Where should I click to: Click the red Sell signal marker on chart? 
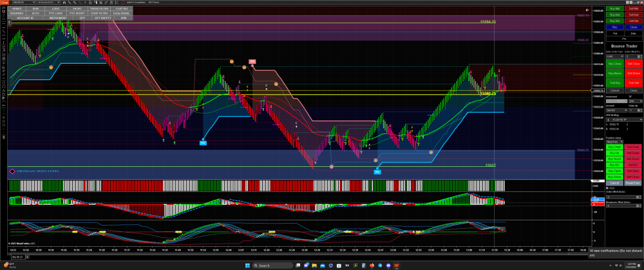pyautogui.click(x=252, y=61)
